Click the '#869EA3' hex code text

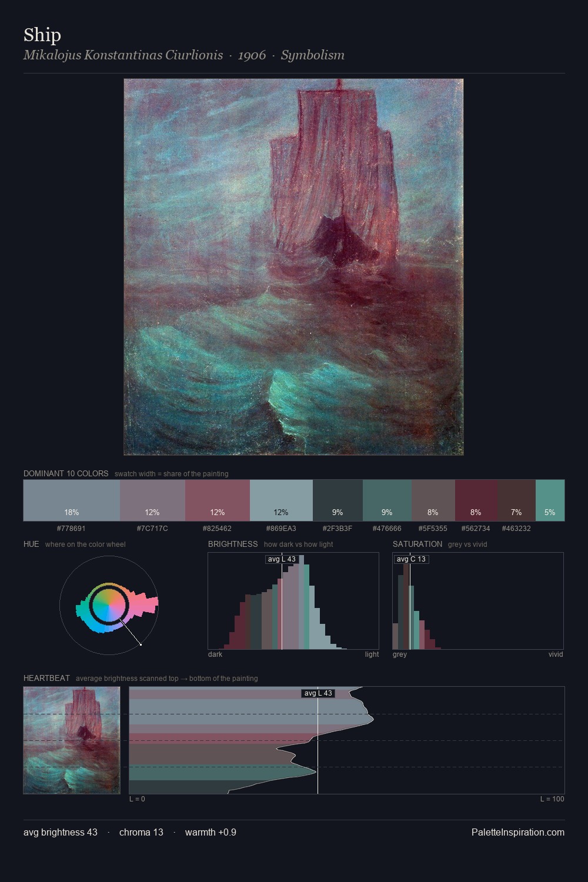(281, 529)
